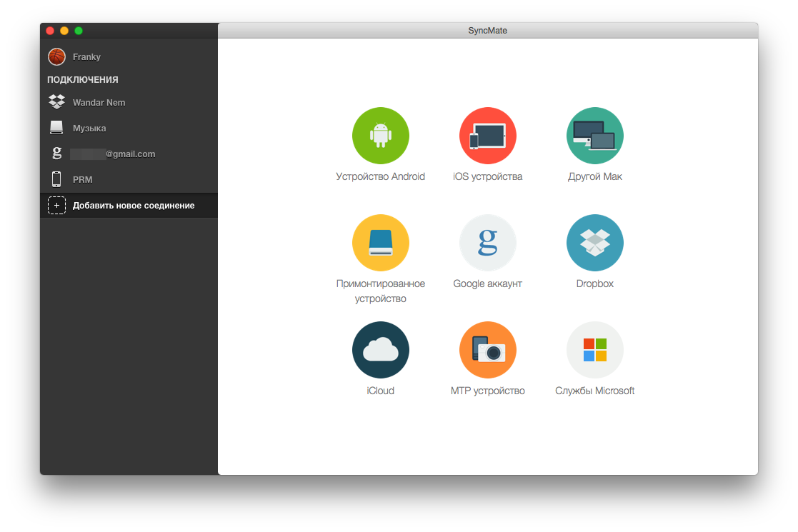798x532 pixels.
Task: Choose the iOS devices connection icon
Action: [487, 136]
